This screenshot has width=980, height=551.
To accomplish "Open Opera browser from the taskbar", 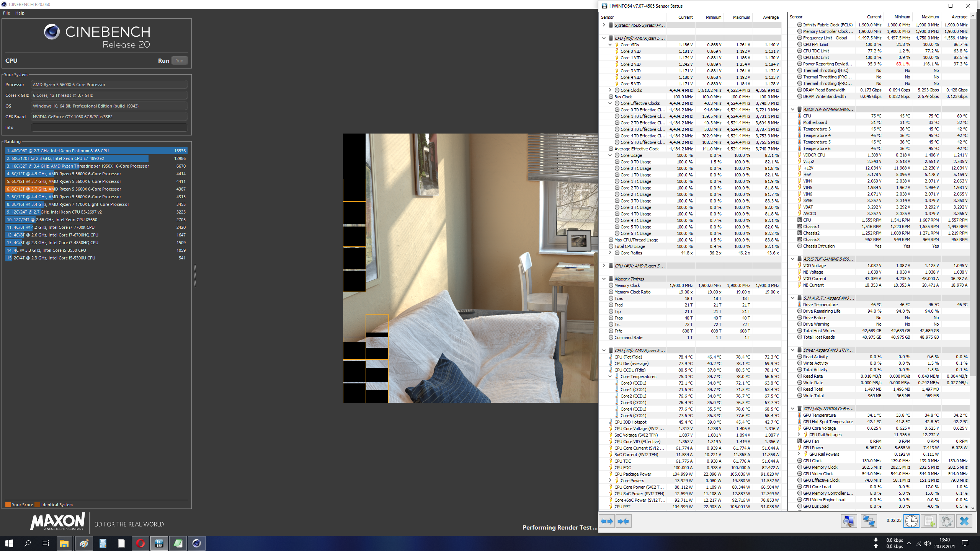I will pyautogui.click(x=140, y=543).
